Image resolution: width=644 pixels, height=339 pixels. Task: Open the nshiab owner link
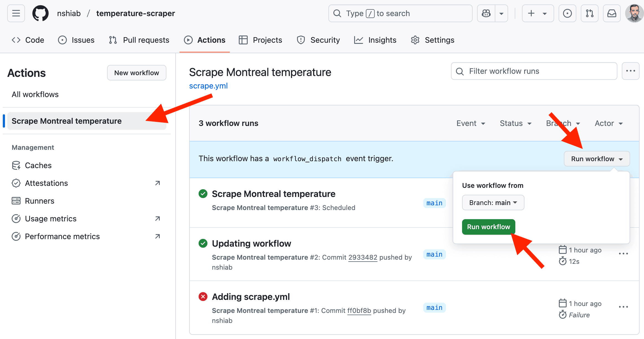[x=69, y=13]
